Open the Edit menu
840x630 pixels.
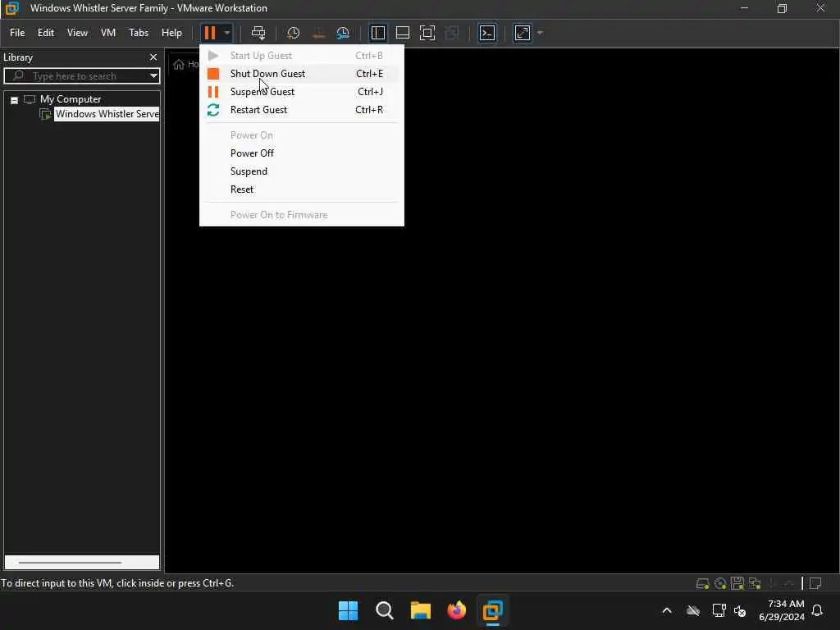(x=46, y=33)
